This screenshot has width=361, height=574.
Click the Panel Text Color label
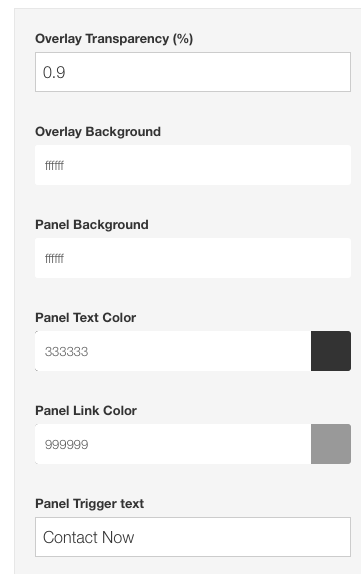(85, 317)
